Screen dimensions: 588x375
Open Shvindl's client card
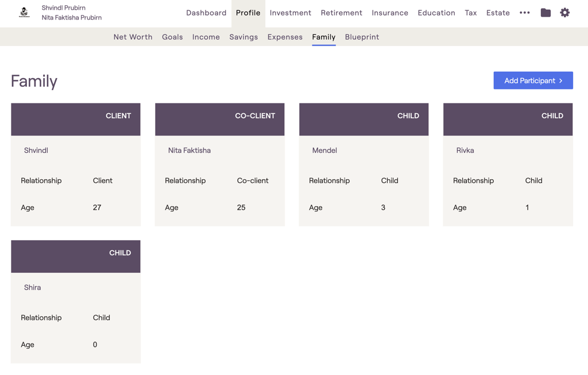76,164
